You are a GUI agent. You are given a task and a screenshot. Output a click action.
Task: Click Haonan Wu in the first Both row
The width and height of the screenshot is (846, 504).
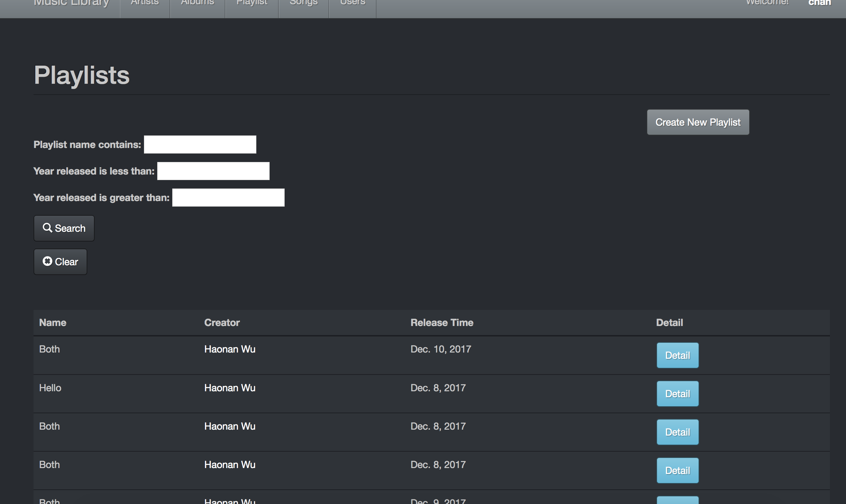229,349
